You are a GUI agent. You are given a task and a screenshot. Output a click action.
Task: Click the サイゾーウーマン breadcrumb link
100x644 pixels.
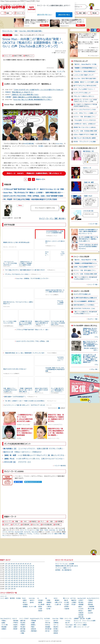(x=8, y=31)
